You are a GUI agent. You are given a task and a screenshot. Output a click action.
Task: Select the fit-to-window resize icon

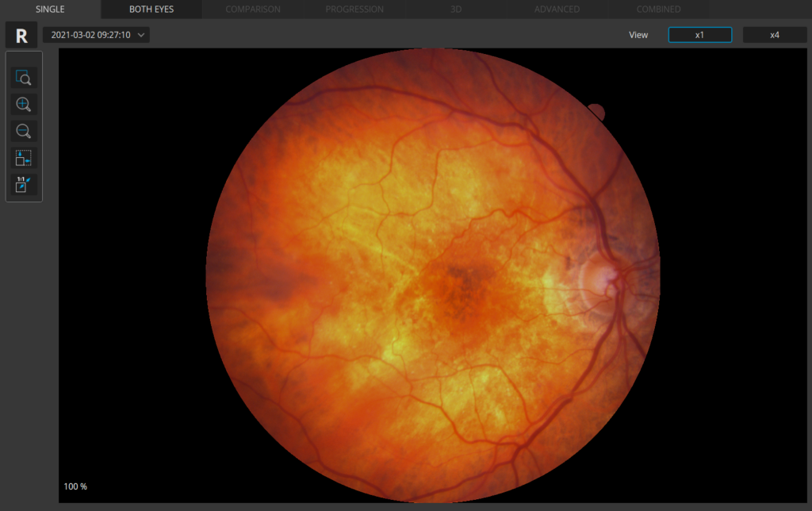pyautogui.click(x=23, y=158)
